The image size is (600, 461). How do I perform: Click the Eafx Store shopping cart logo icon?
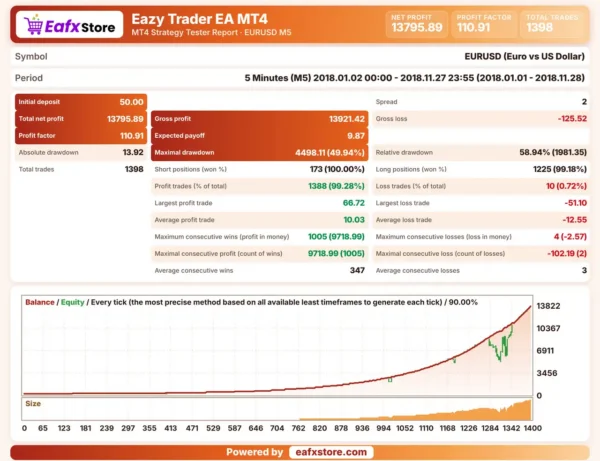pos(33,25)
